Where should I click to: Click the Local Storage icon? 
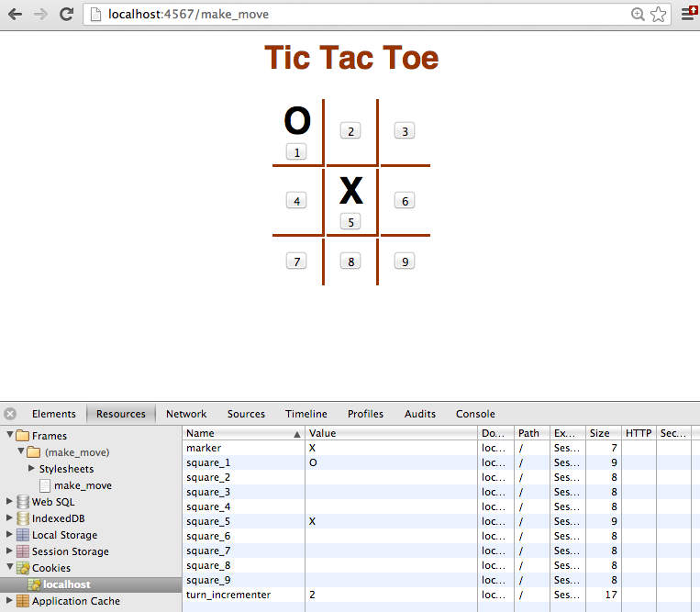click(23, 535)
